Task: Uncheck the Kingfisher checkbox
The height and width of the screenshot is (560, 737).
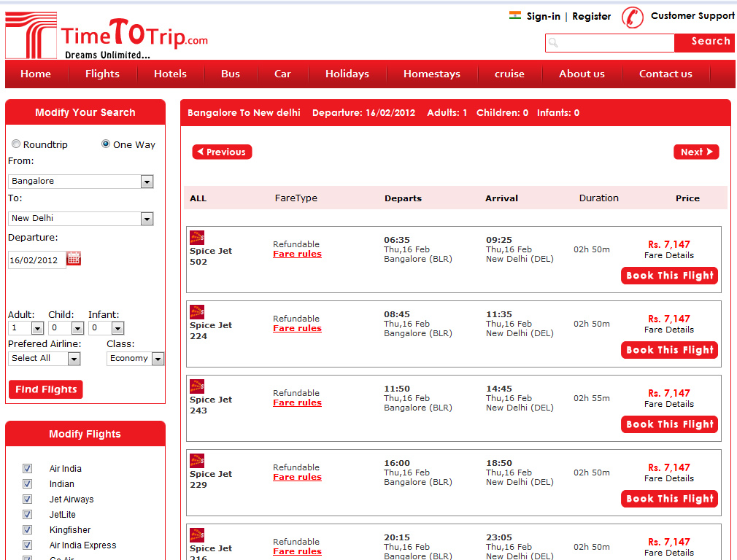Action: [27, 530]
